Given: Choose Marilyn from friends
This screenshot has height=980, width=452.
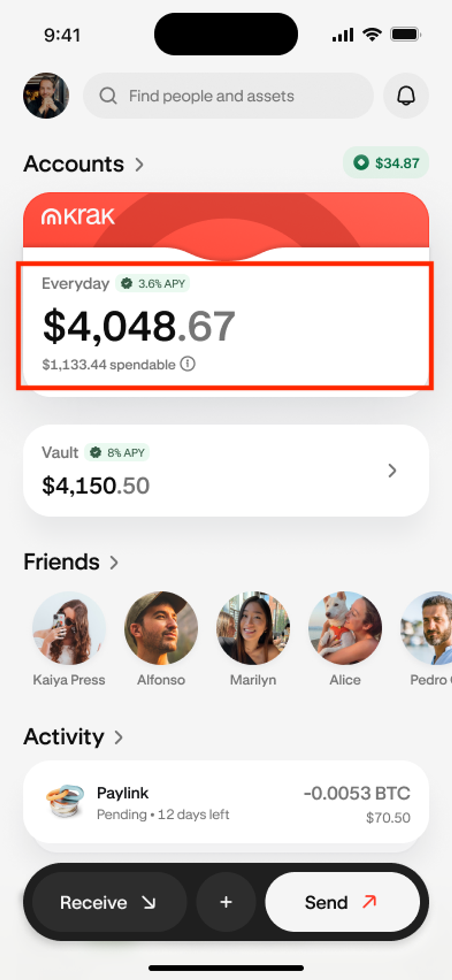Looking at the screenshot, I should click(253, 628).
